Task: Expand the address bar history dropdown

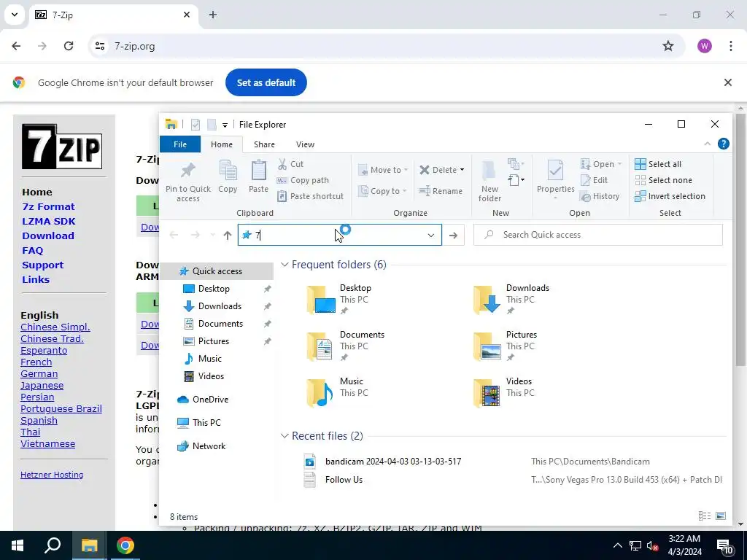Action: click(430, 236)
